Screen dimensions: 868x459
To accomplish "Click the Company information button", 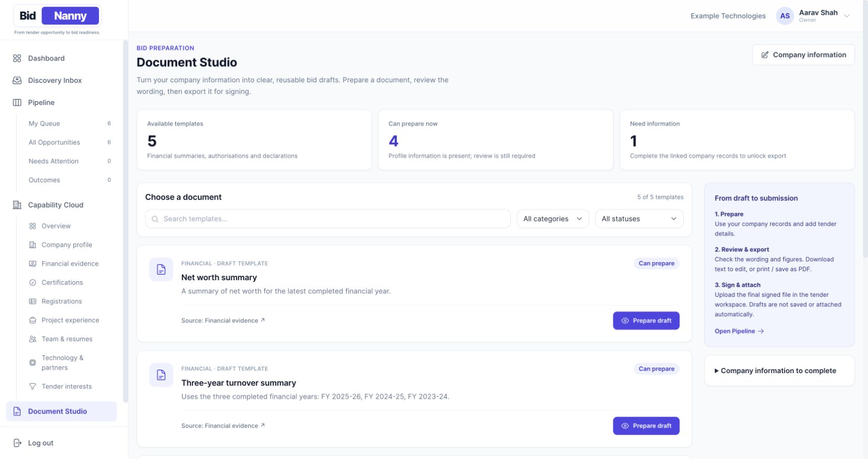I will coord(803,55).
